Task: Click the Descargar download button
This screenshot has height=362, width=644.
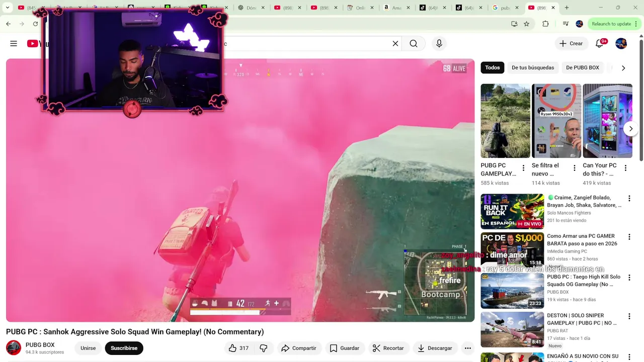Action: coord(435,348)
